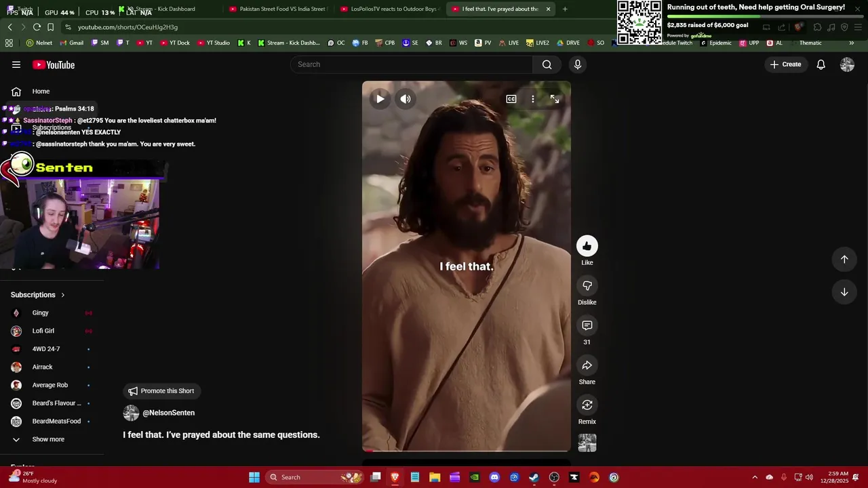Go back in the browser
868x488 pixels.
9,27
